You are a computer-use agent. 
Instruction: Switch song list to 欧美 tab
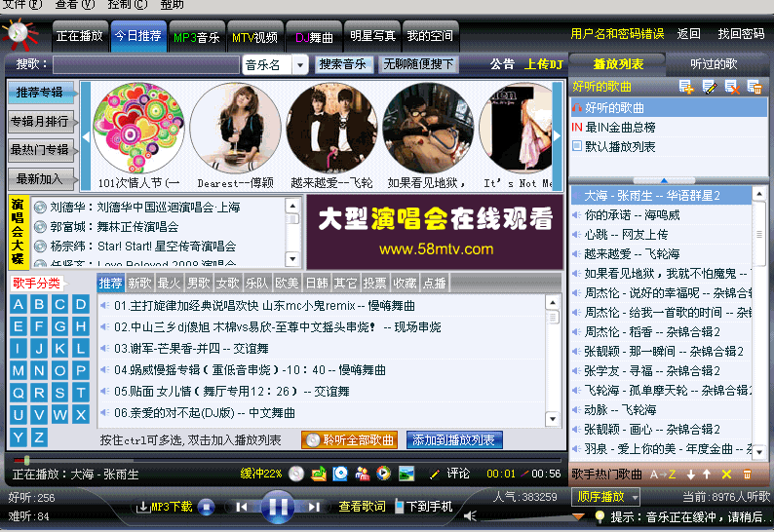click(287, 283)
